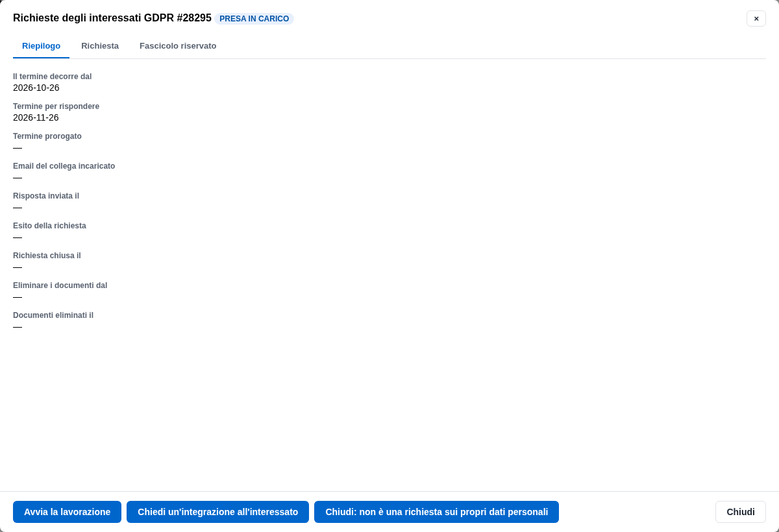Switch to the Riepilogo tab
The width and height of the screenshot is (779, 532).
pos(41,46)
